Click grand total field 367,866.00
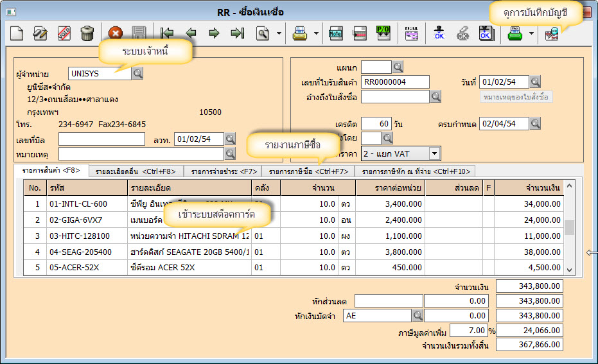This screenshot has height=364, width=598. tap(529, 345)
